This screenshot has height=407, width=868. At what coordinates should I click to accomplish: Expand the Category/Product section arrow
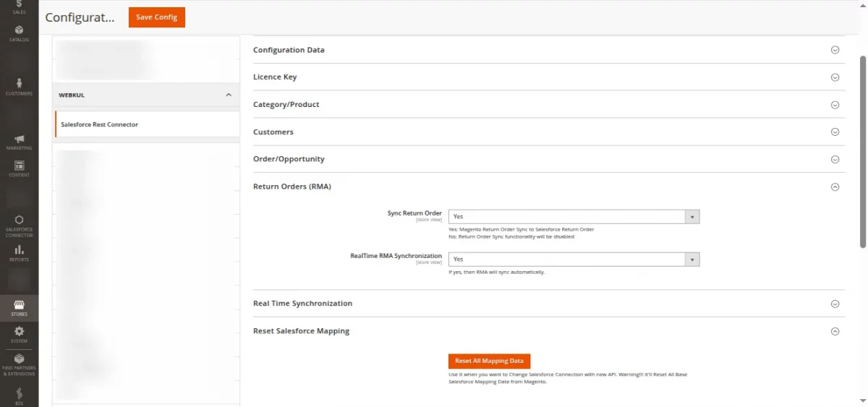click(x=835, y=105)
